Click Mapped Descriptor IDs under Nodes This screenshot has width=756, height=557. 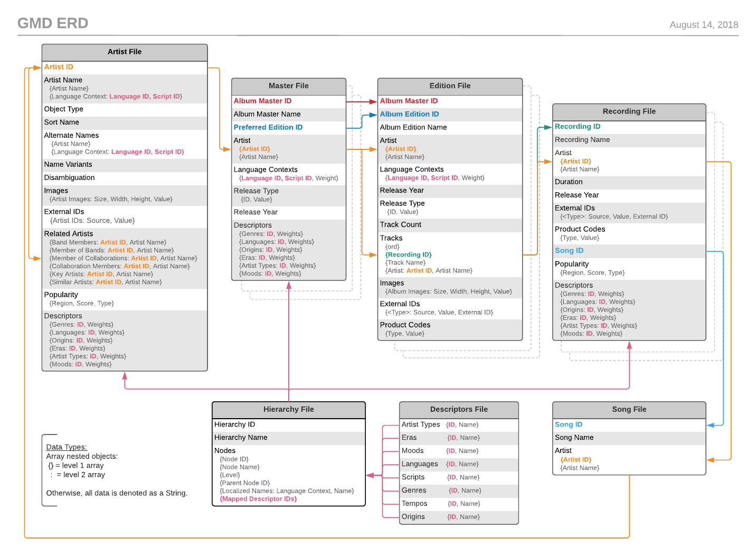click(258, 499)
